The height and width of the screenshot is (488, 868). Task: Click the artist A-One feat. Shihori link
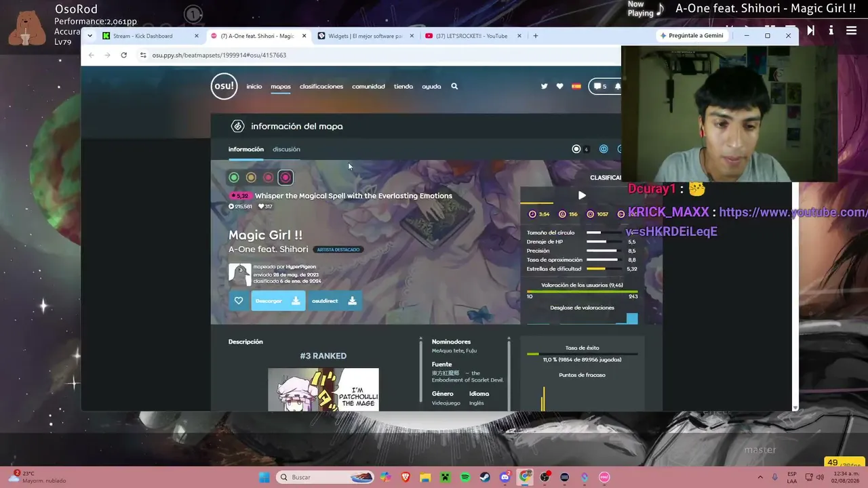pos(268,249)
